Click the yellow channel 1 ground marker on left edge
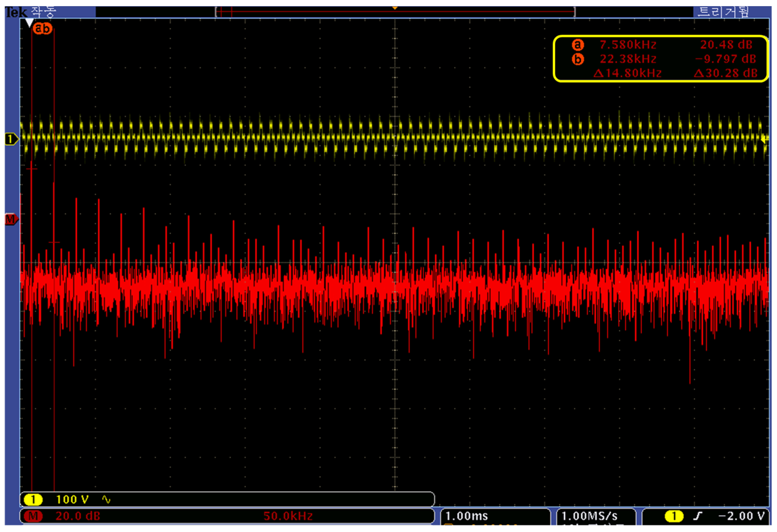Image resolution: width=777 pixels, height=532 pixels. [11, 139]
